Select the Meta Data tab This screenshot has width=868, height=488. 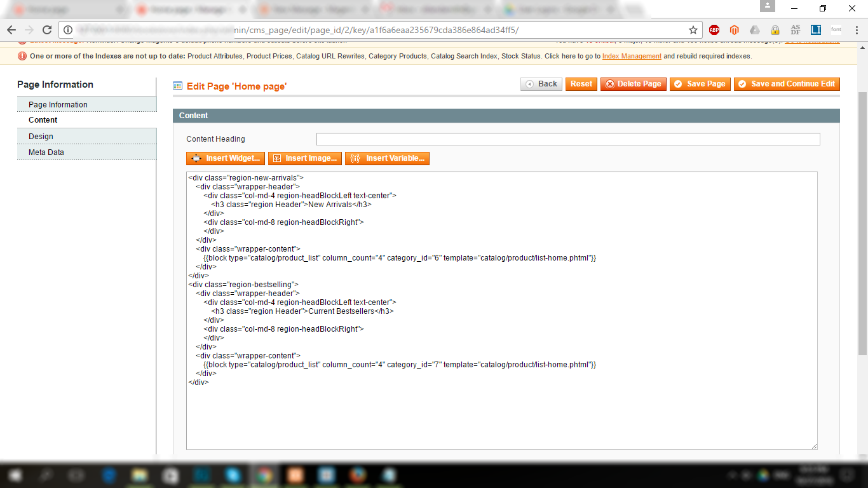coord(46,152)
